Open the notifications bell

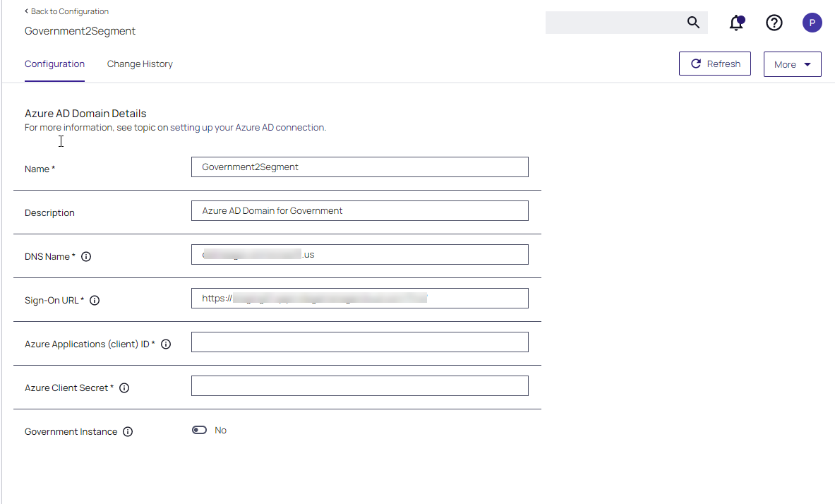click(x=736, y=23)
